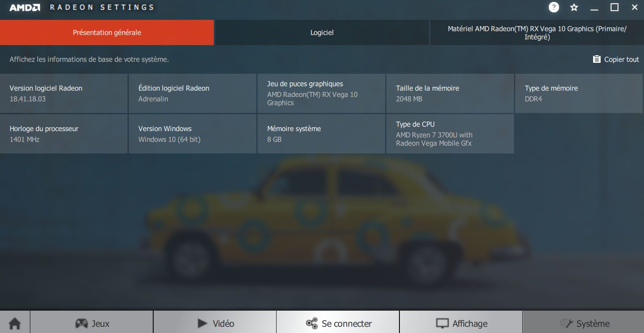Minimize the Radeon Settings window
644x333 pixels.
[594, 7]
